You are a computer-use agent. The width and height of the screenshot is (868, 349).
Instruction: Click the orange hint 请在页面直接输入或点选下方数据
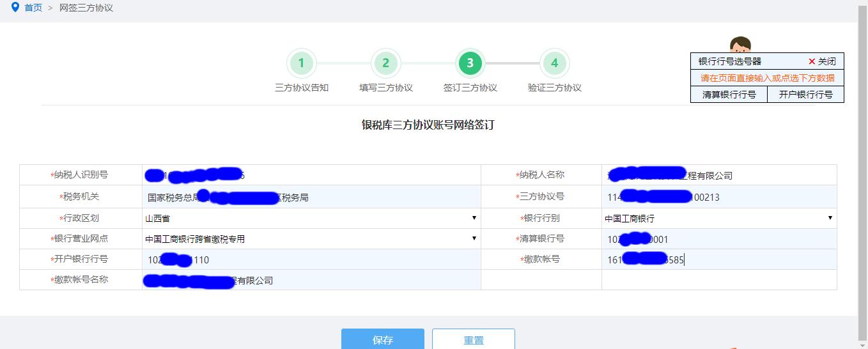pyautogui.click(x=768, y=78)
